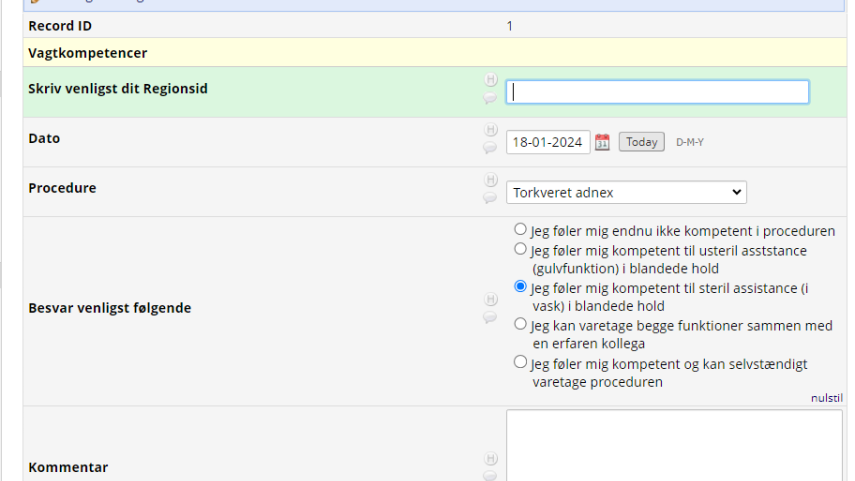The height and width of the screenshot is (481, 855).
Task: Open data history for the Regionsid field
Action: coord(490,80)
